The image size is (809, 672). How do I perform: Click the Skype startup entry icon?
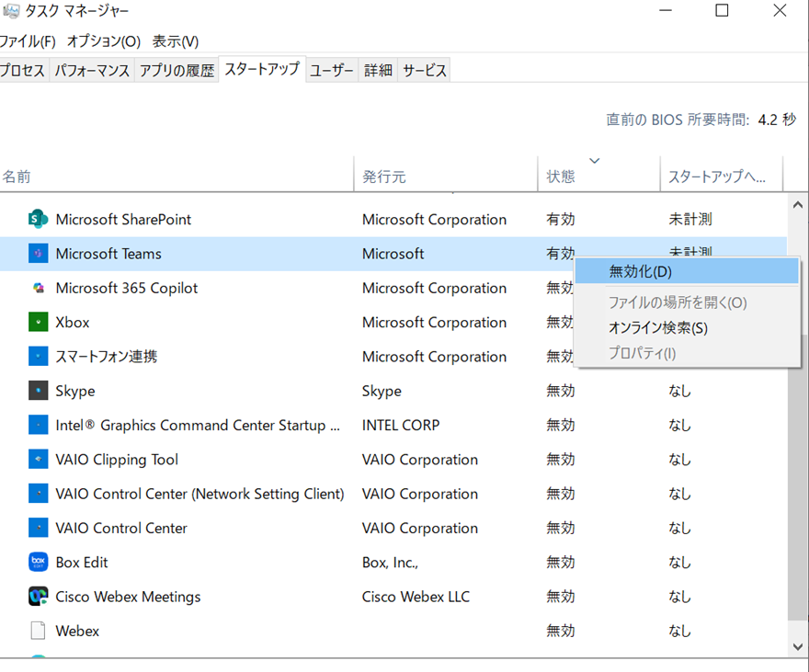pyautogui.click(x=39, y=391)
